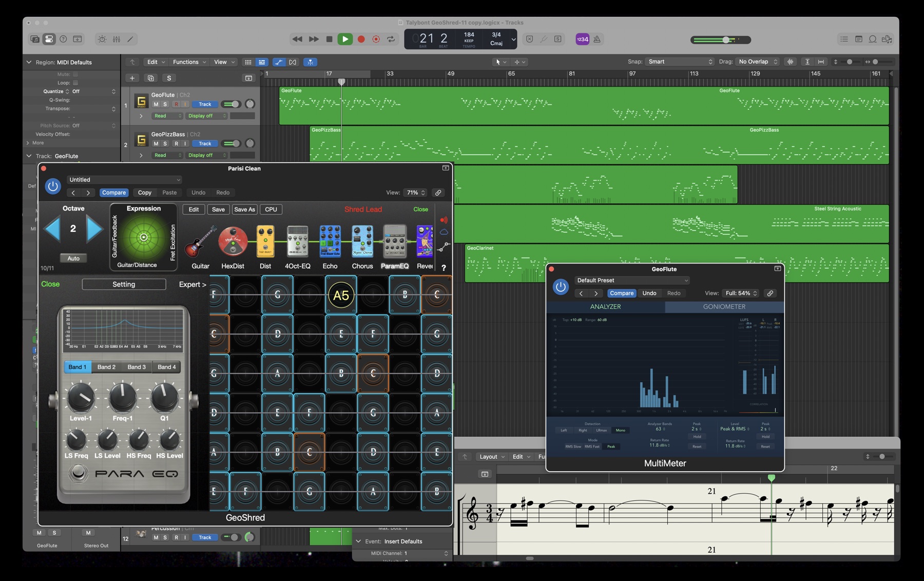Image resolution: width=924 pixels, height=581 pixels.
Task: Open the Default Preset dropdown in GeoFlute window
Action: (x=632, y=280)
